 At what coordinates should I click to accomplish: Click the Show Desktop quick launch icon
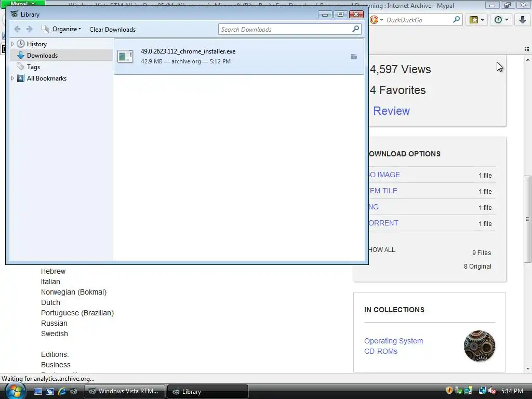[37, 391]
